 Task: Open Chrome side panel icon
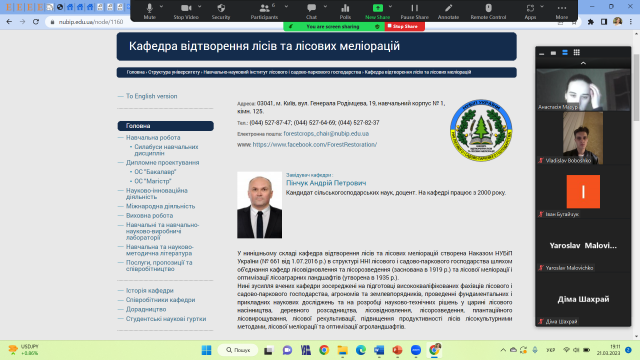tap(604, 22)
